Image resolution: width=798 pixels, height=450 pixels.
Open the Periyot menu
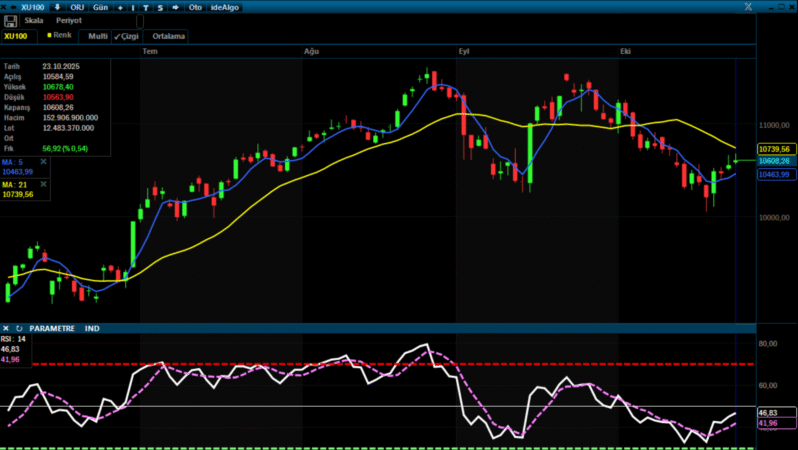tap(69, 21)
